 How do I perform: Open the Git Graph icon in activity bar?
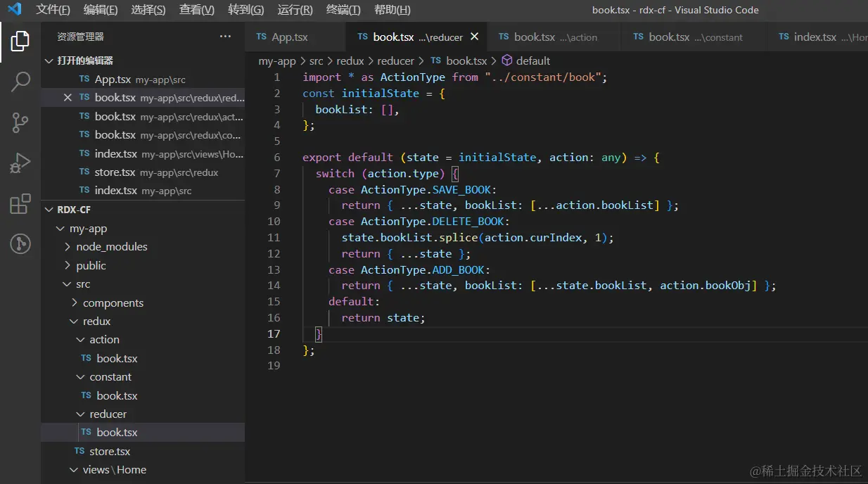(20, 244)
